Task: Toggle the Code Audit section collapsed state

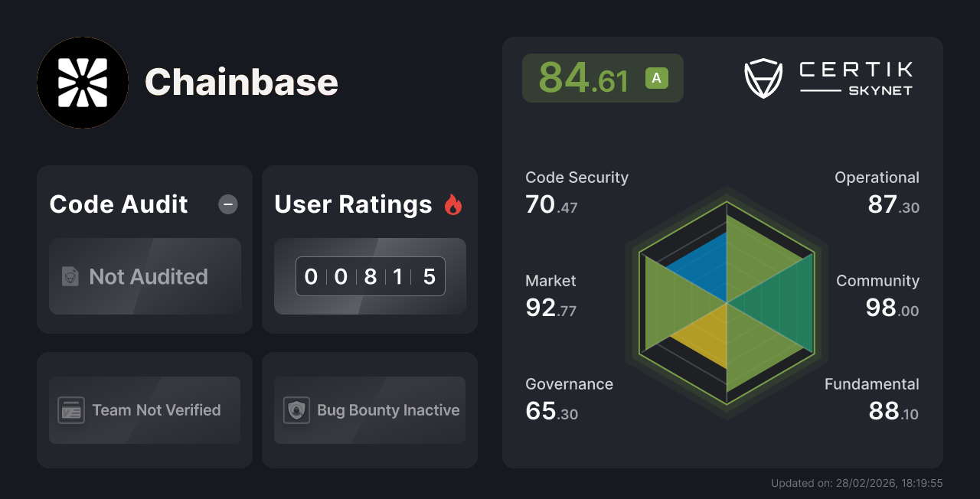Action: (227, 204)
